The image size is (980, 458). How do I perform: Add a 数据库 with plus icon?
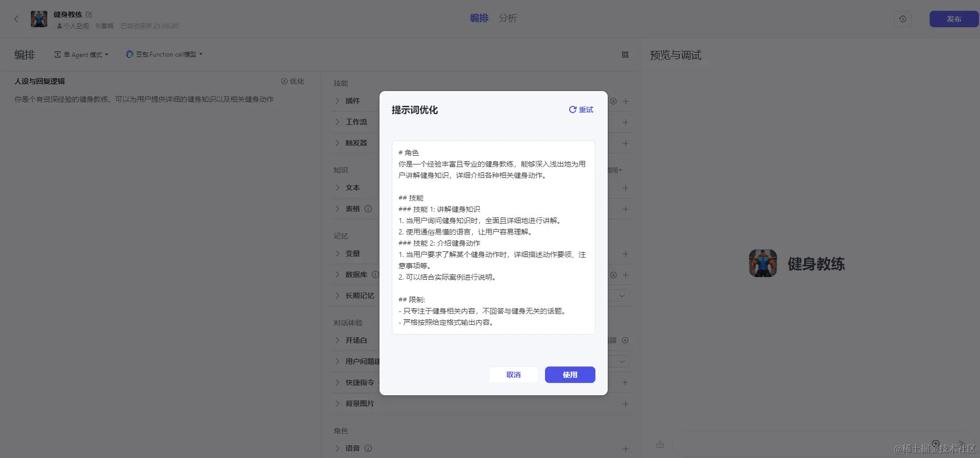point(626,275)
